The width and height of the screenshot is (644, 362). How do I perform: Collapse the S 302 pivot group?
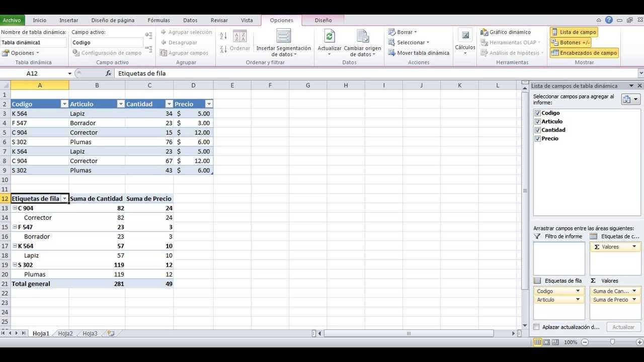15,265
